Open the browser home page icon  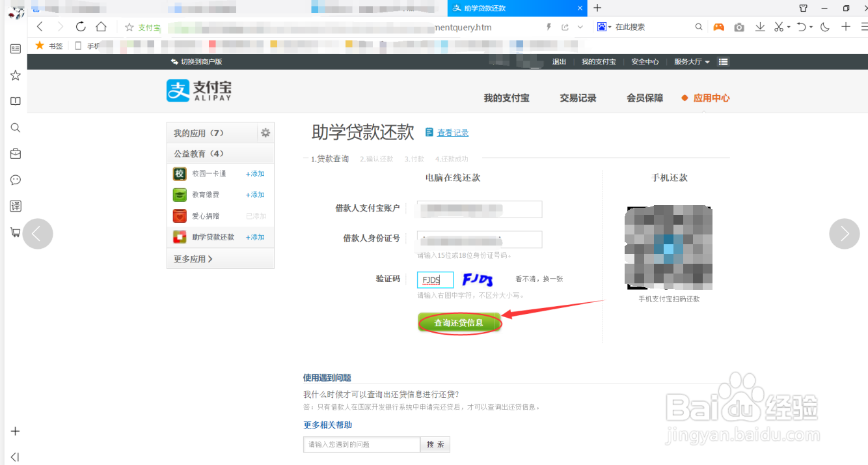[101, 27]
